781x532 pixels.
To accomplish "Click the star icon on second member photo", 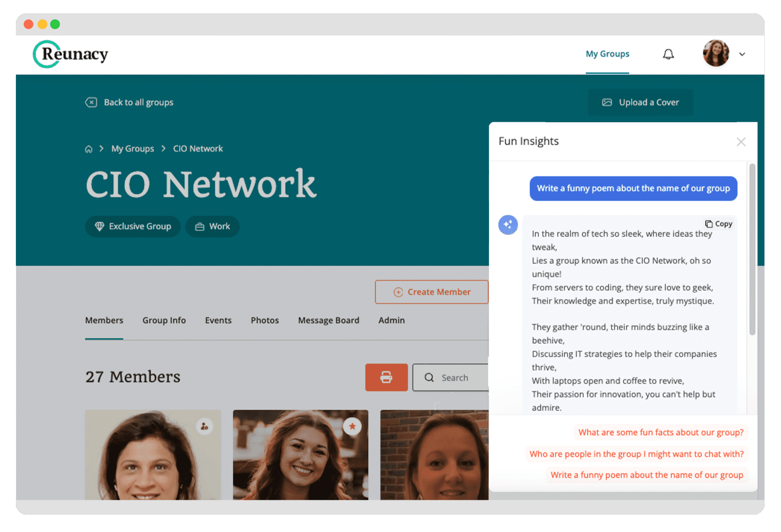I will 352,427.
